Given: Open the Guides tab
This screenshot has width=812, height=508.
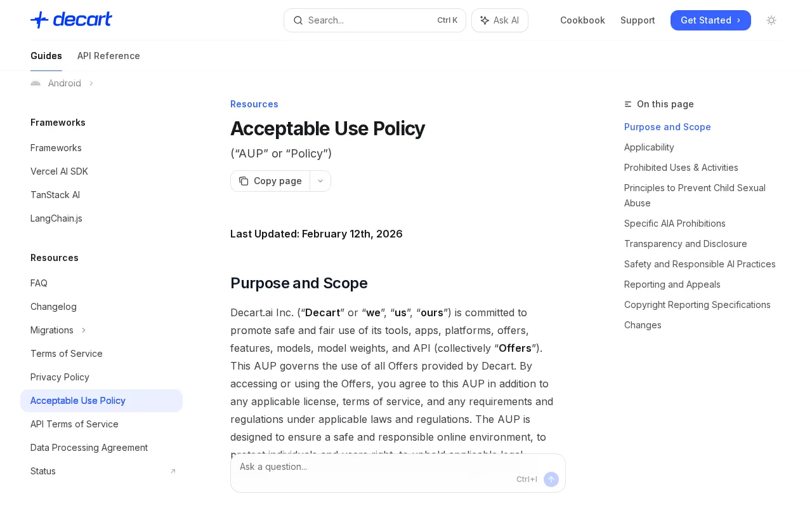Looking at the screenshot, I should (x=46, y=56).
